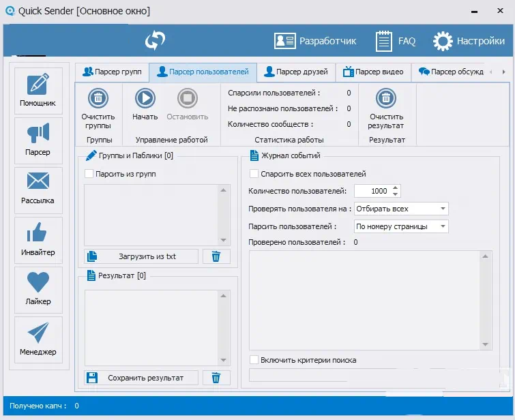Click Группы и Паблики [0] heading
Viewport: 515px width, 420px height.
click(136, 155)
